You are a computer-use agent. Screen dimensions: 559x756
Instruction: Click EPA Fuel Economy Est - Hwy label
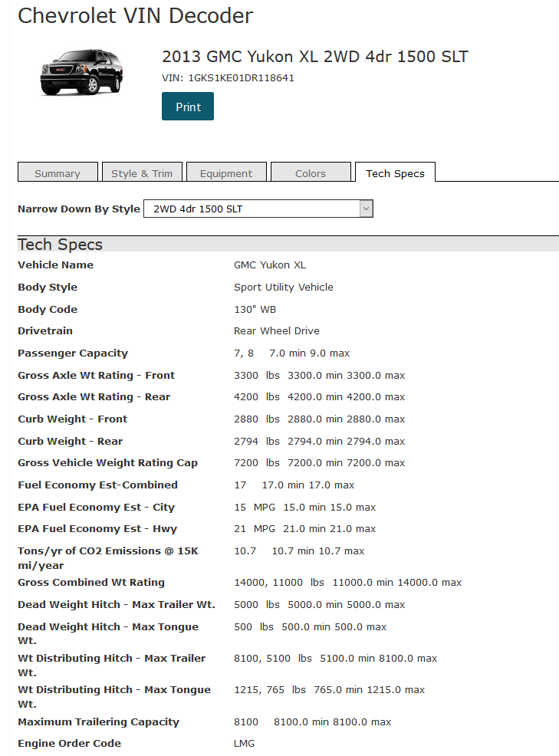[x=97, y=529]
